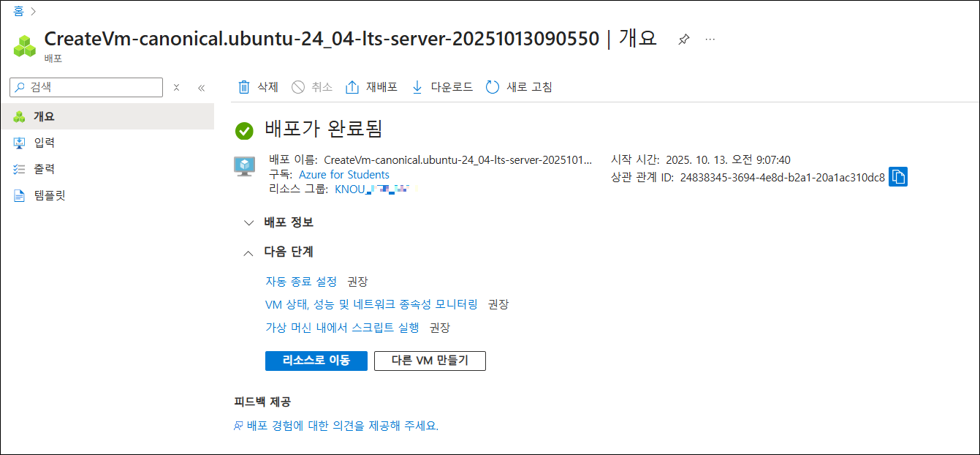
Task: Click the 템플릿 document icon in the sidebar
Action: (x=19, y=195)
